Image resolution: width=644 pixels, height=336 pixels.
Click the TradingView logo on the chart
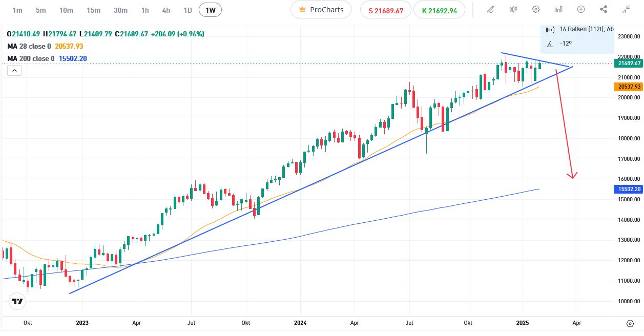(x=17, y=302)
